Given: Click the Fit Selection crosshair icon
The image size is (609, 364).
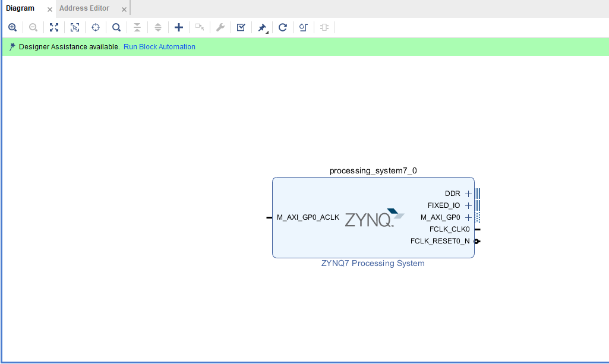Looking at the screenshot, I should coord(96,27).
